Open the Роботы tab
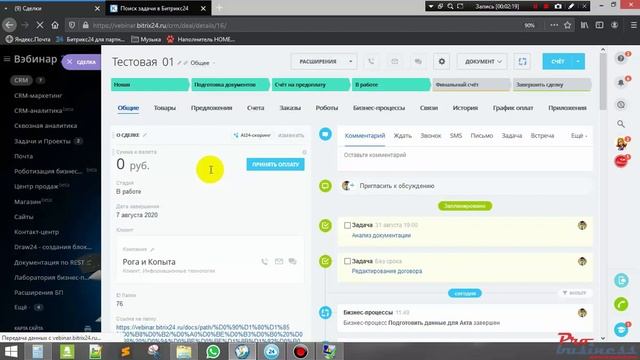The height and width of the screenshot is (360, 640). 327,108
